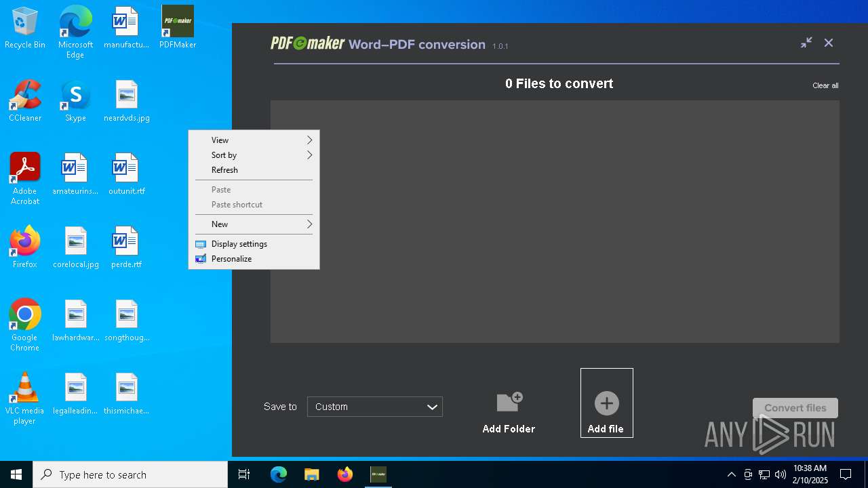Open Edge from the taskbar
The image size is (868, 488).
pyautogui.click(x=279, y=474)
